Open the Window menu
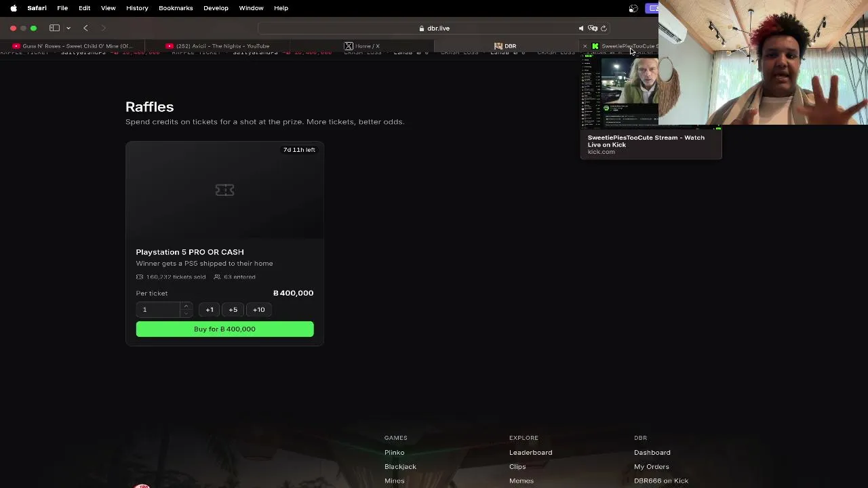This screenshot has height=488, width=868. [x=251, y=8]
